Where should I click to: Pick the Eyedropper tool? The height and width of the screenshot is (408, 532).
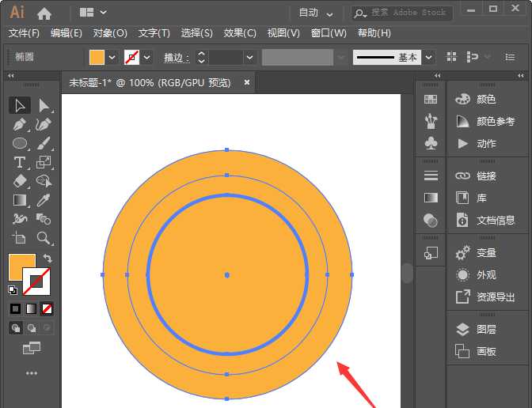44,199
